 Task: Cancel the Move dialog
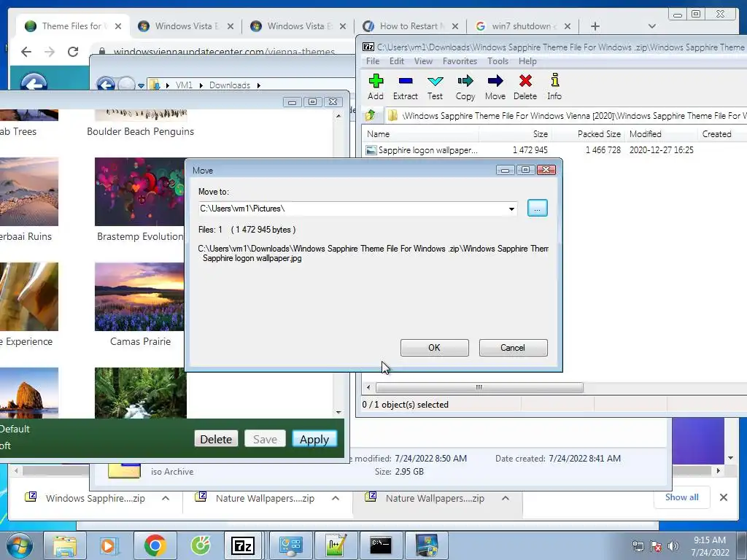(x=513, y=348)
